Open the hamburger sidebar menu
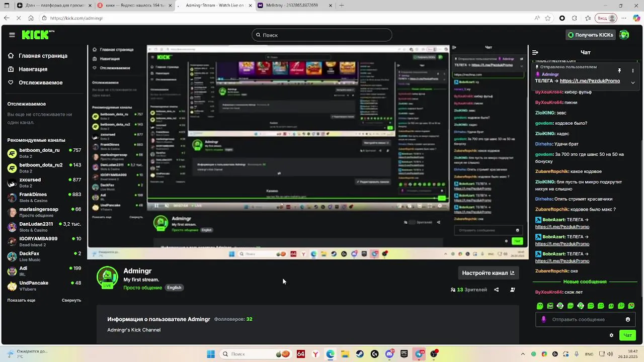The height and width of the screenshot is (362, 644). click(x=12, y=35)
